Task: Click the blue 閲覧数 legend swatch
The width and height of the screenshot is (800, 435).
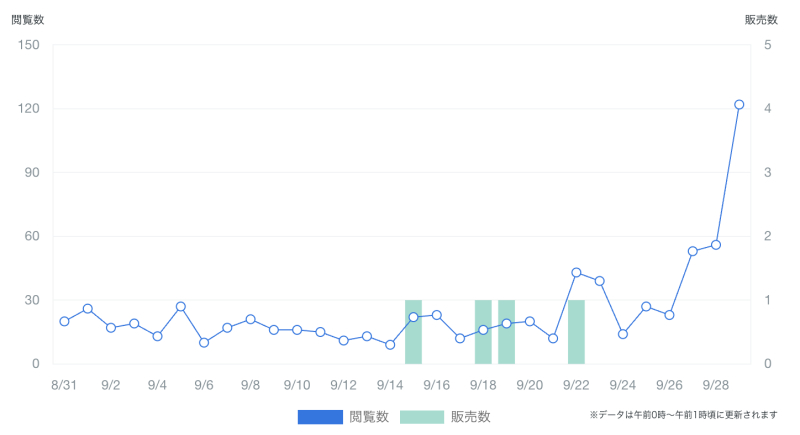Action: click(x=320, y=417)
